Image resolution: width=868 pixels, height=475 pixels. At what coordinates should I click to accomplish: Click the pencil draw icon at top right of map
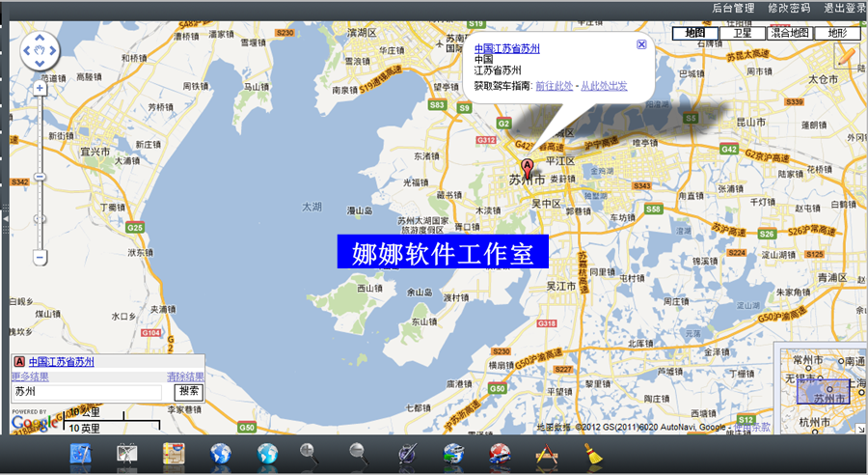click(x=846, y=56)
